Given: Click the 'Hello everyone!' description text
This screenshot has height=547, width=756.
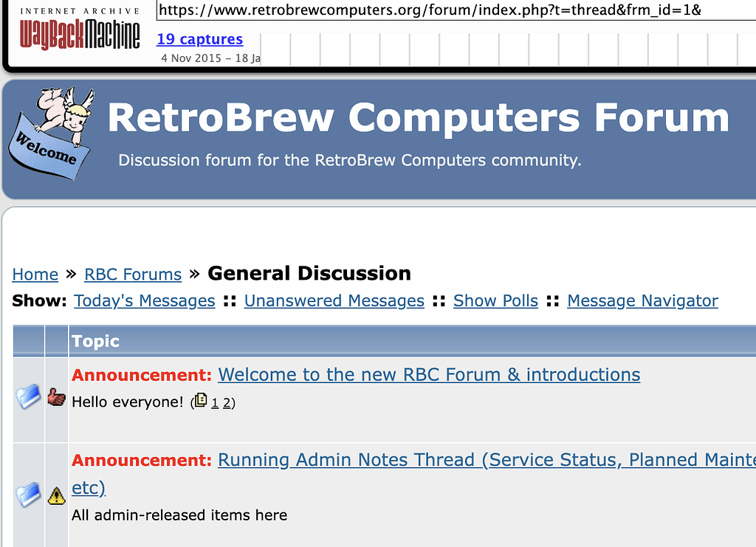Looking at the screenshot, I should 128,402.
